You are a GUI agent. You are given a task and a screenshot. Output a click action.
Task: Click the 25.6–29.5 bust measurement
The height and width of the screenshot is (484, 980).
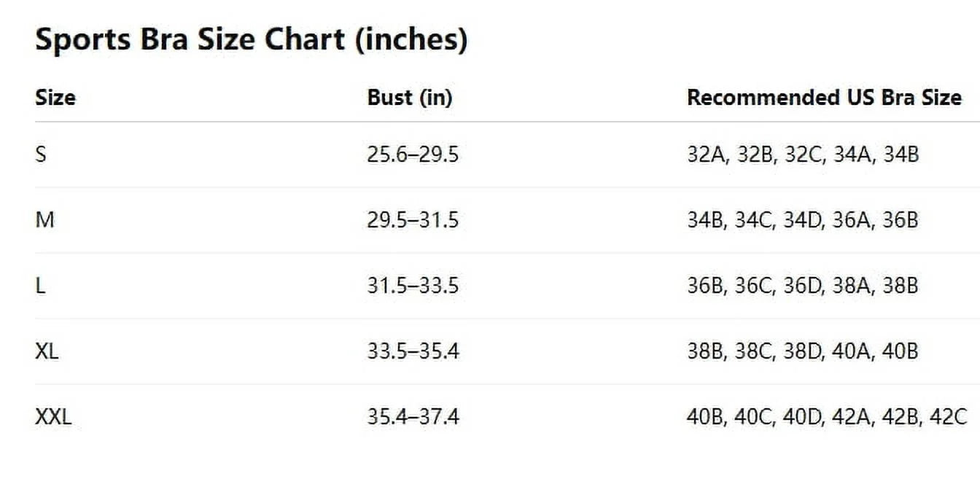click(x=413, y=155)
